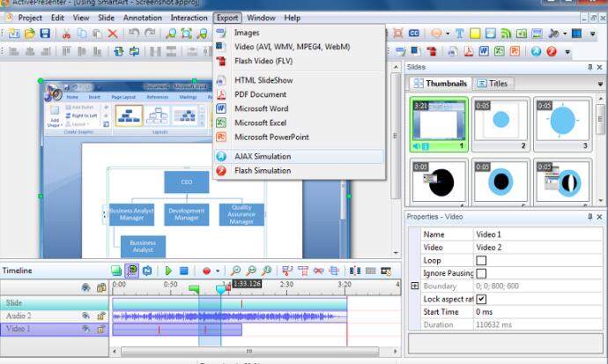The image size is (608, 364).
Task: Open the record button dropdown arrow
Action: 218,271
